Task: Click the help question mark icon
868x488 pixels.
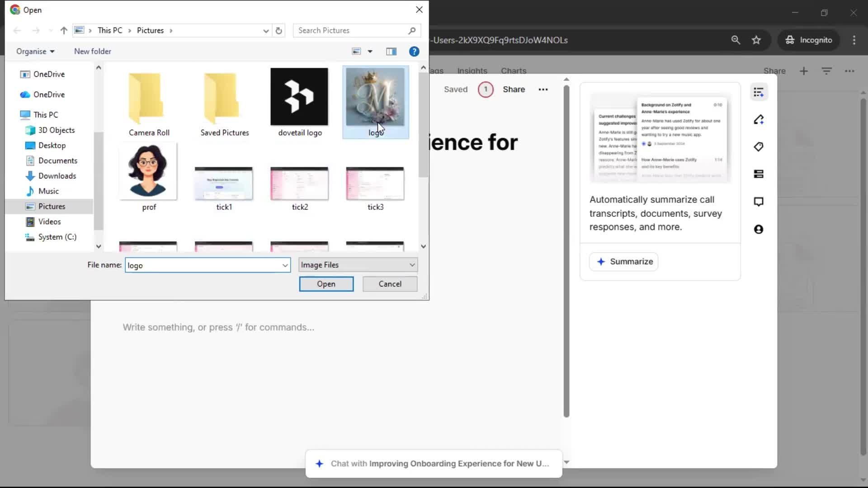Action: (x=414, y=52)
